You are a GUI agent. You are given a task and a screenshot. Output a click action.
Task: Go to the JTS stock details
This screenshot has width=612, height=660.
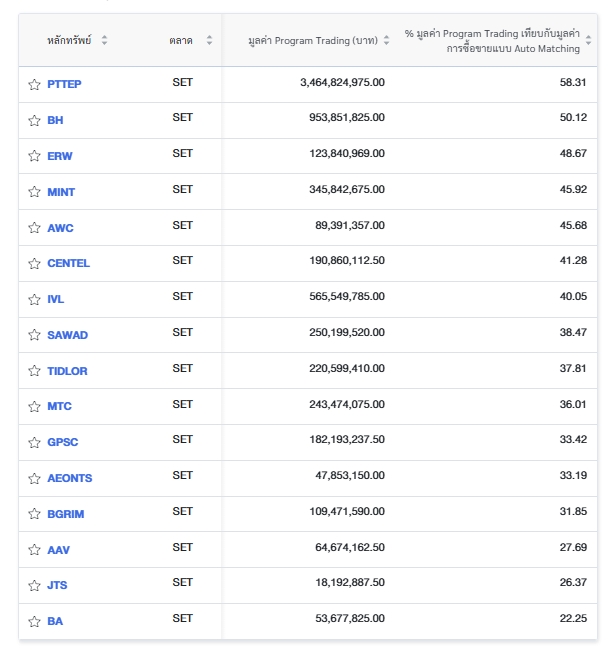[x=58, y=585]
